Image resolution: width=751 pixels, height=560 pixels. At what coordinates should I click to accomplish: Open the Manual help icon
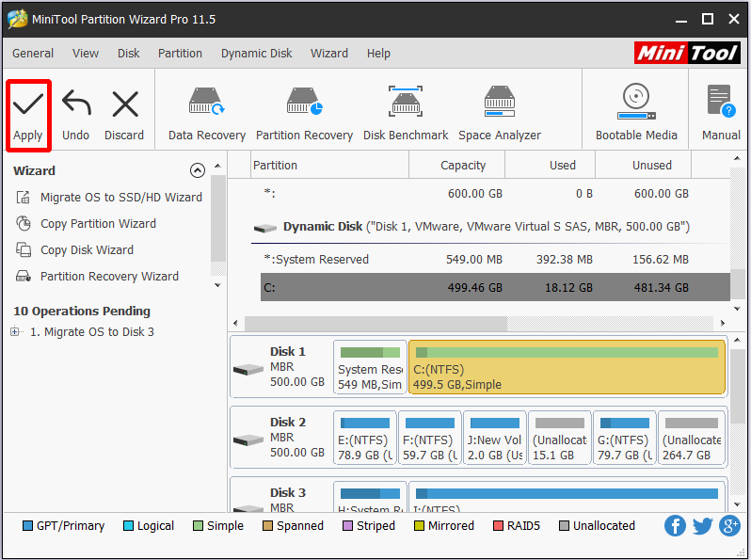[721, 114]
